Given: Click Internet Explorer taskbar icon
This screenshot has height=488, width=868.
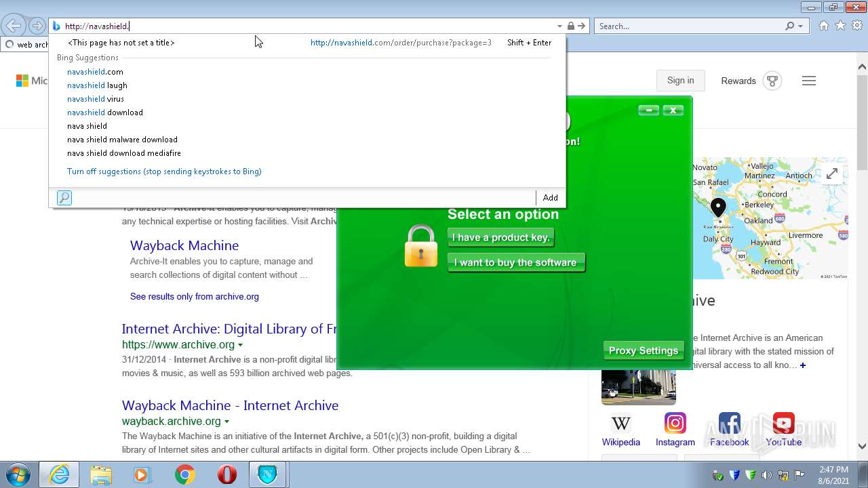Looking at the screenshot, I should [x=59, y=474].
